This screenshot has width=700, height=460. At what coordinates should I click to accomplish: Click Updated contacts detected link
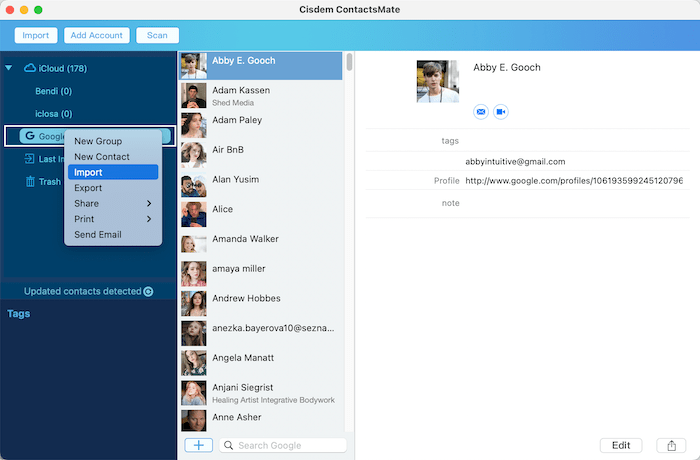[83, 292]
